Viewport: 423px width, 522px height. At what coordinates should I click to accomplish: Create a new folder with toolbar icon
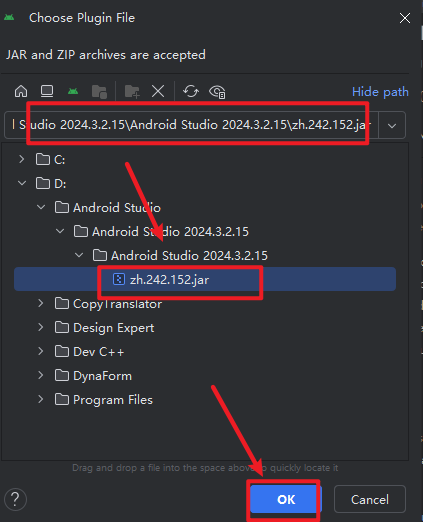tap(132, 91)
